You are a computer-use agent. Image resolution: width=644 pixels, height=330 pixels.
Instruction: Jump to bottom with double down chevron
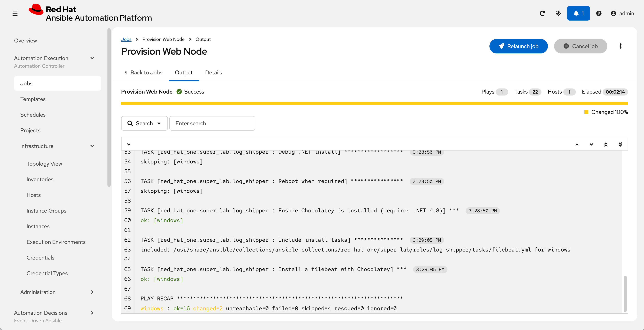click(x=620, y=144)
